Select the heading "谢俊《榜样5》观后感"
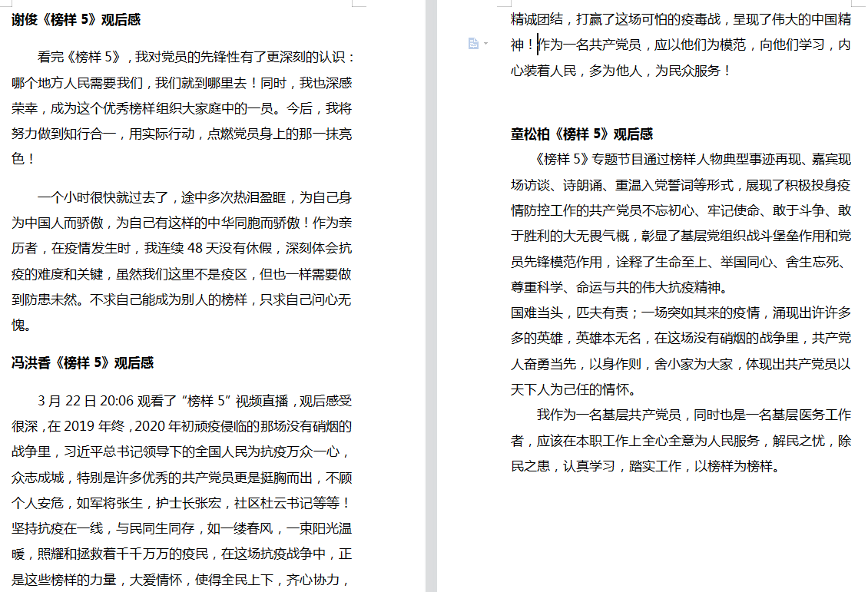Screen dimensions: 868x592 [x=76, y=20]
